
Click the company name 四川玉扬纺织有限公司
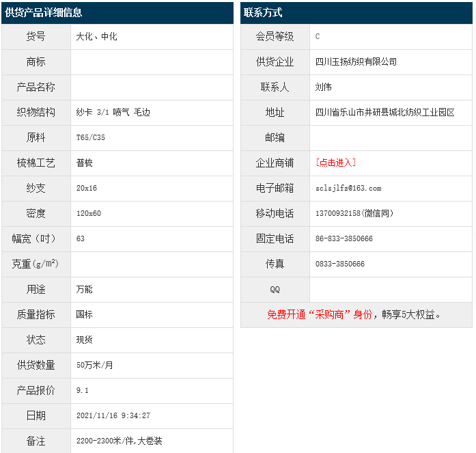356,61
